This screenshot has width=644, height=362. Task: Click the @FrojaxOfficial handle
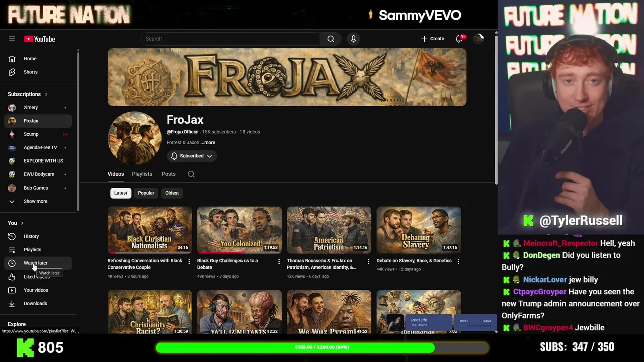pyautogui.click(x=182, y=132)
